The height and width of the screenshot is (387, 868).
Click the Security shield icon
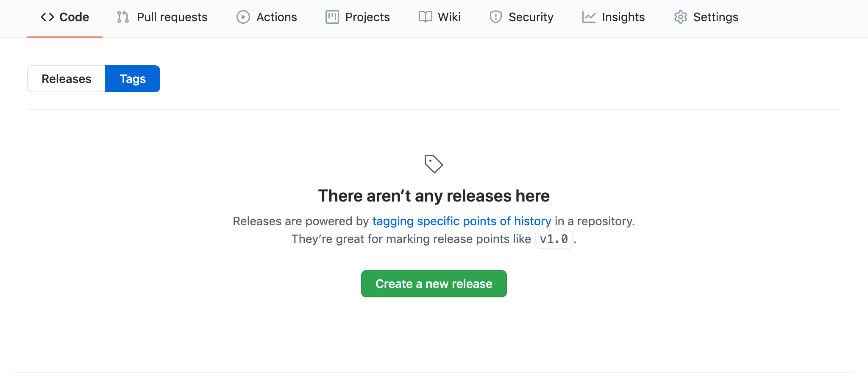tap(495, 17)
